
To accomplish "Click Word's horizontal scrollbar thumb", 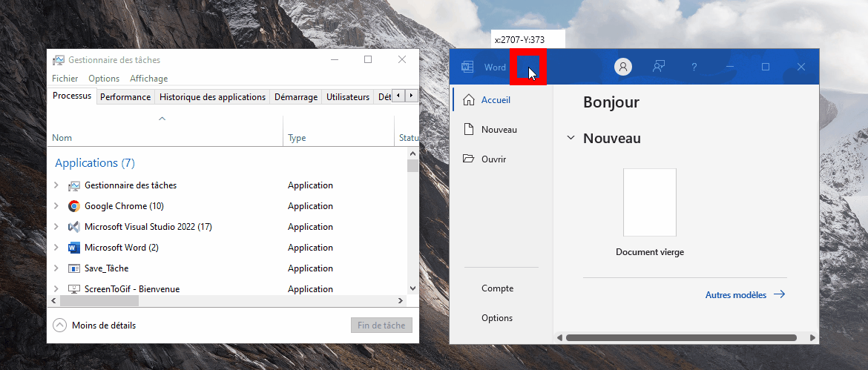I will (681, 337).
